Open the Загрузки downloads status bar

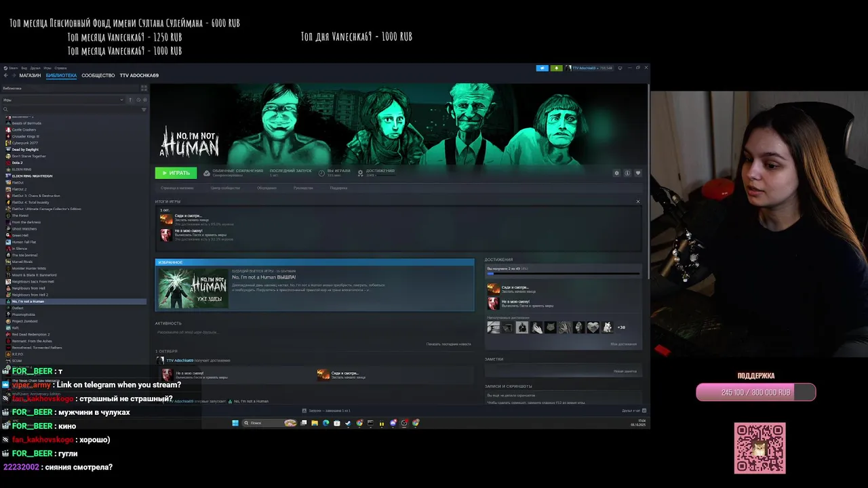(x=325, y=411)
